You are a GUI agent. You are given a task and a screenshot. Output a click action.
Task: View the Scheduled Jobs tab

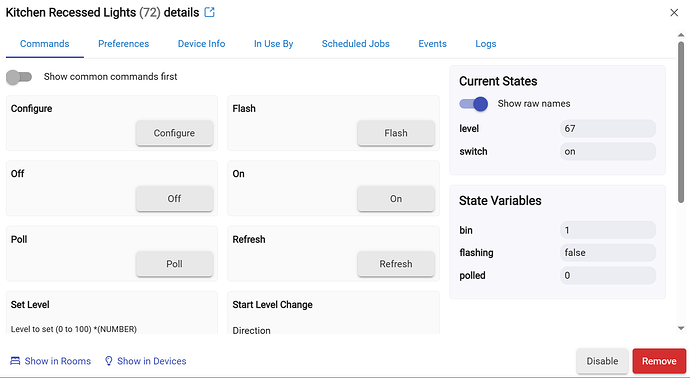point(355,44)
